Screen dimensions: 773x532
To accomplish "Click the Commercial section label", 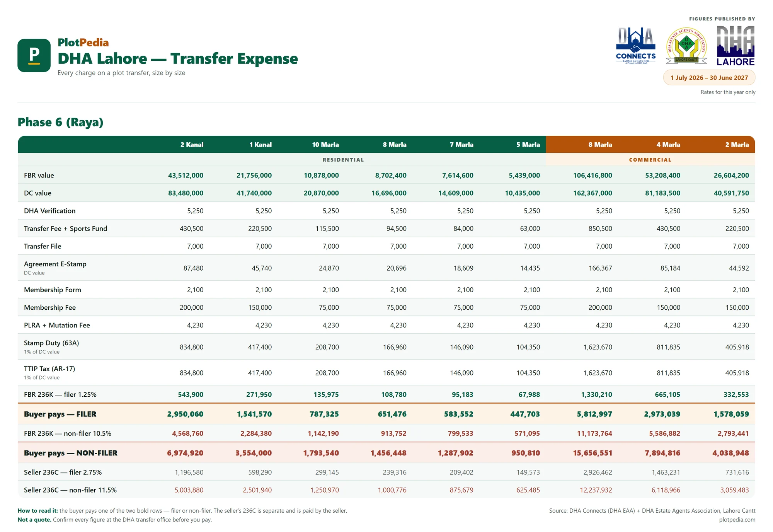I will click(650, 160).
